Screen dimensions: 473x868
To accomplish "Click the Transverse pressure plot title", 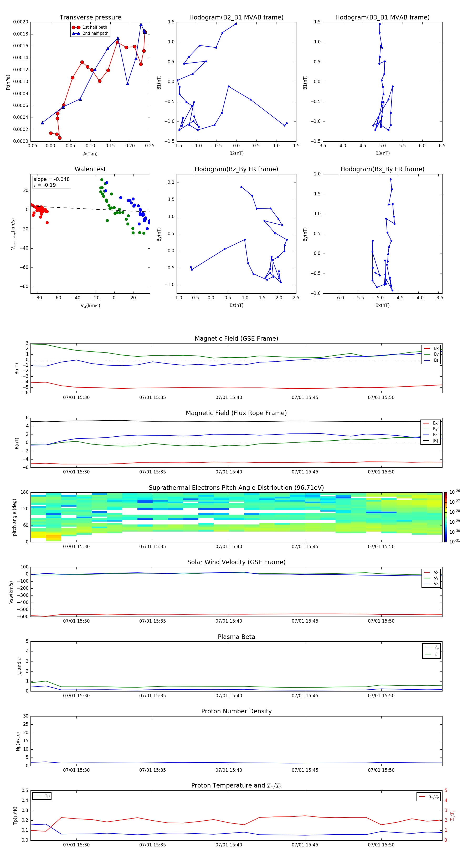I will point(90,18).
